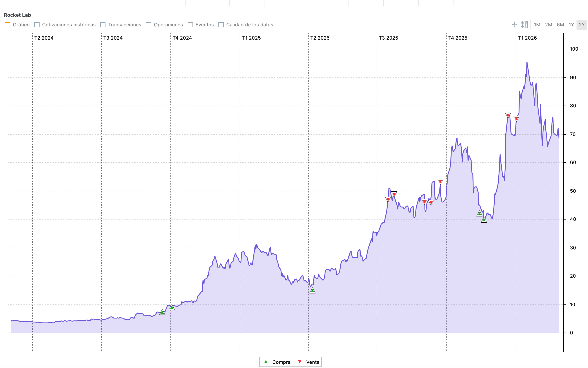Click the sell marker before T1 2026

(508, 115)
